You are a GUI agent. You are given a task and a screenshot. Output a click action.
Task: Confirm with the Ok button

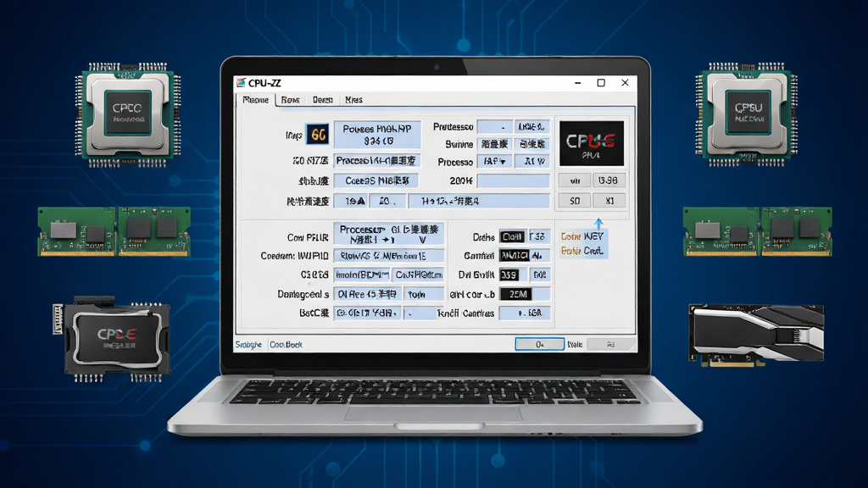point(540,344)
